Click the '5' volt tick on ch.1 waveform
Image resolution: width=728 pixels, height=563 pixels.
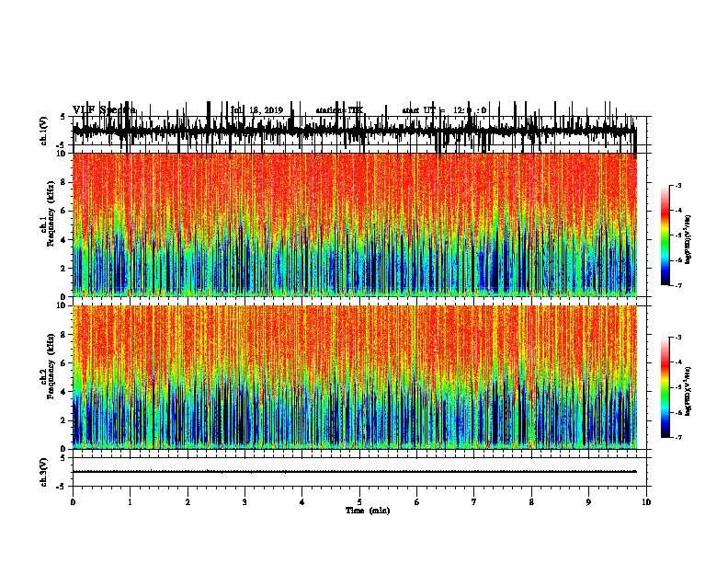pos(63,117)
